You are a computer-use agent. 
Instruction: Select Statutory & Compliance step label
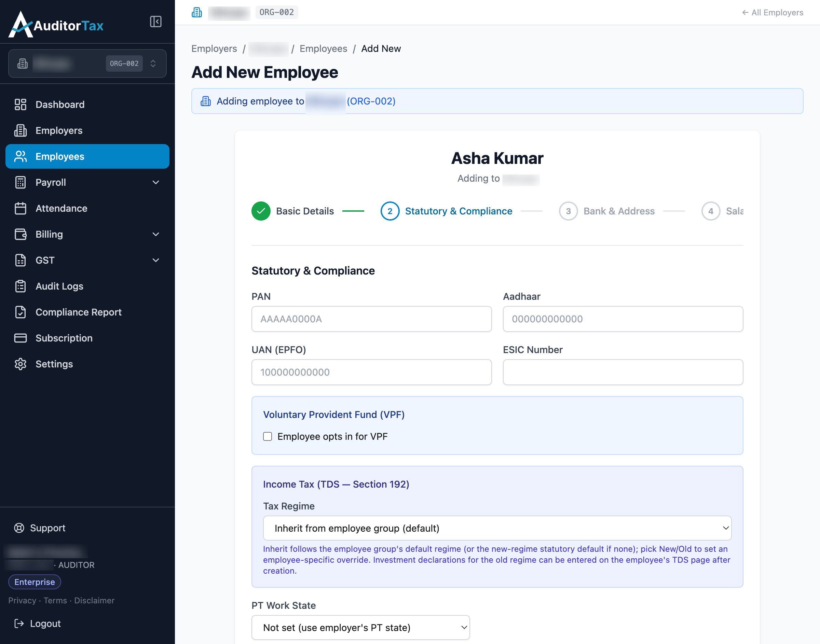(x=458, y=211)
